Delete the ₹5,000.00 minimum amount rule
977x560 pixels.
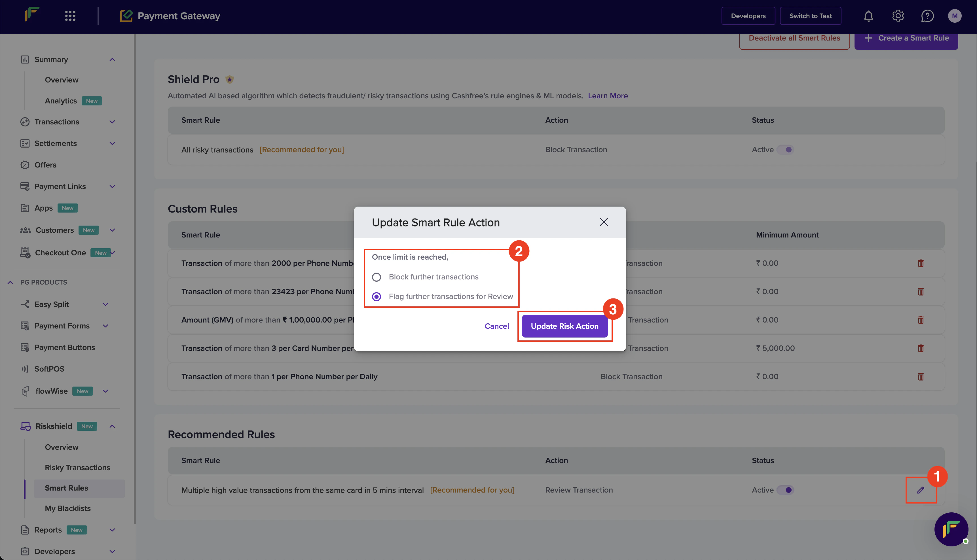click(x=921, y=348)
